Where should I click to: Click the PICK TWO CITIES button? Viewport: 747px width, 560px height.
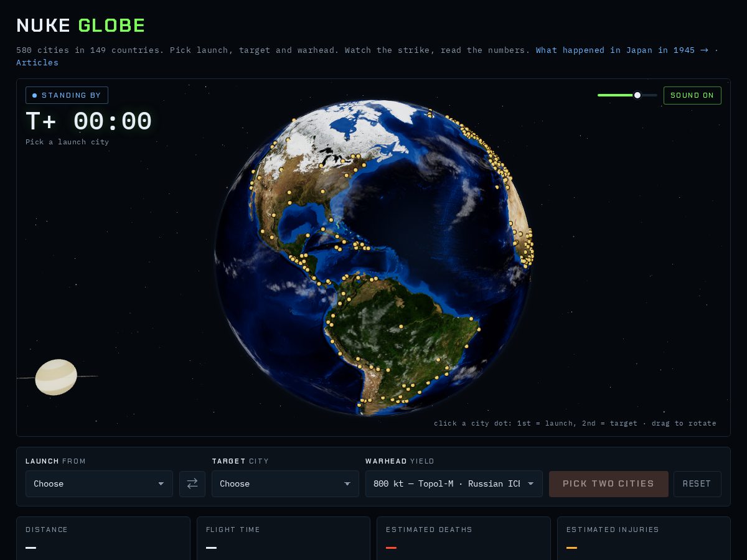(609, 483)
